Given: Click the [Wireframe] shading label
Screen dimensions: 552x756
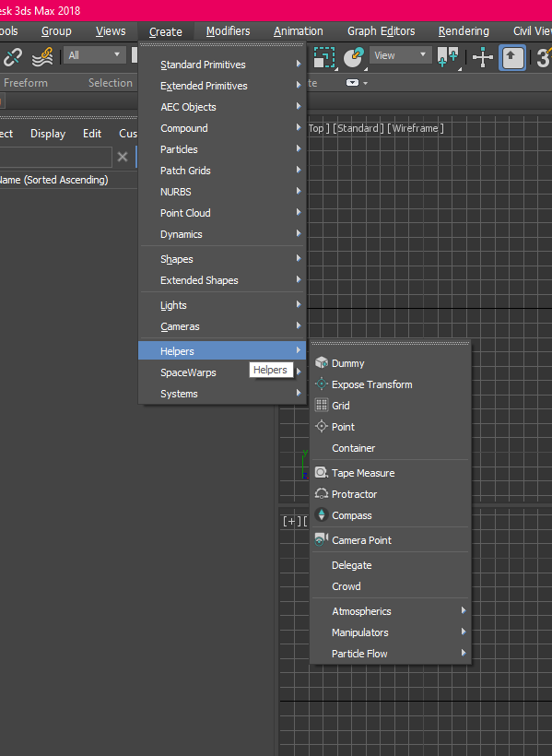Looking at the screenshot, I should coord(415,128).
